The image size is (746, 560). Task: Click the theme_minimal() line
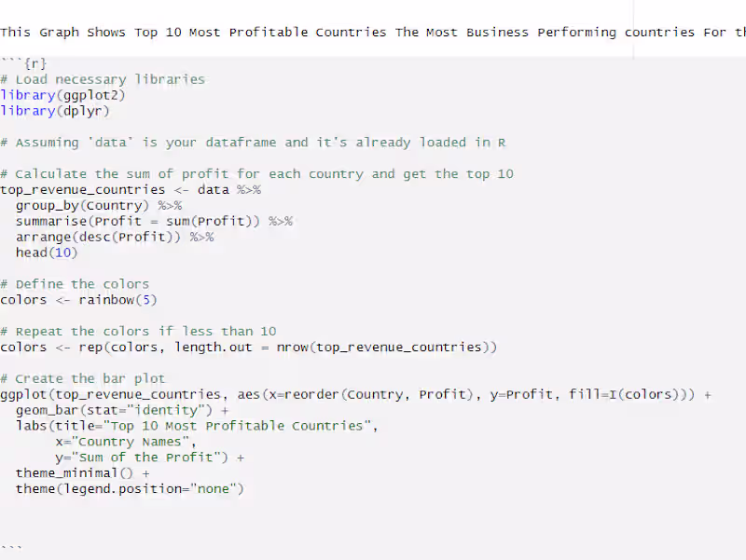coord(82,473)
